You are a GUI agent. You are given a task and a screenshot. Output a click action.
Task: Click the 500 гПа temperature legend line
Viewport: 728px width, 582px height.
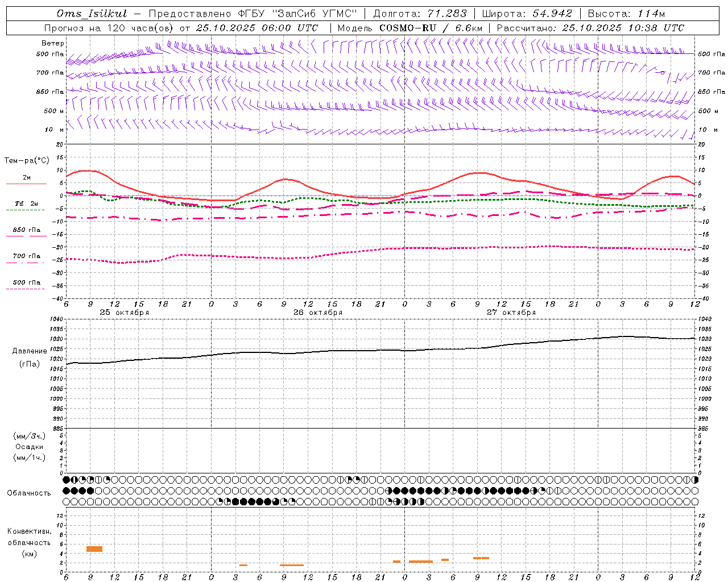pyautogui.click(x=26, y=289)
